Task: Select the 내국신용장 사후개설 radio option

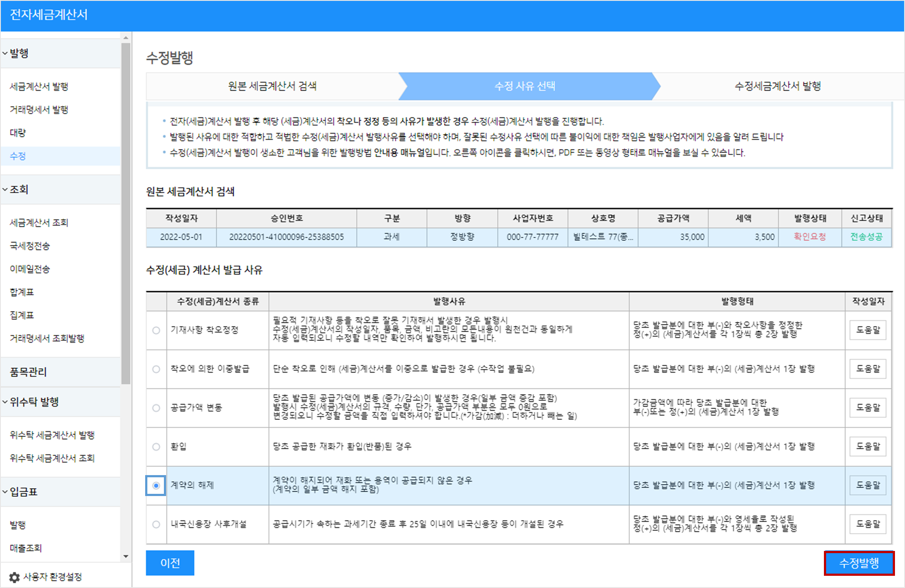Action: point(156,524)
